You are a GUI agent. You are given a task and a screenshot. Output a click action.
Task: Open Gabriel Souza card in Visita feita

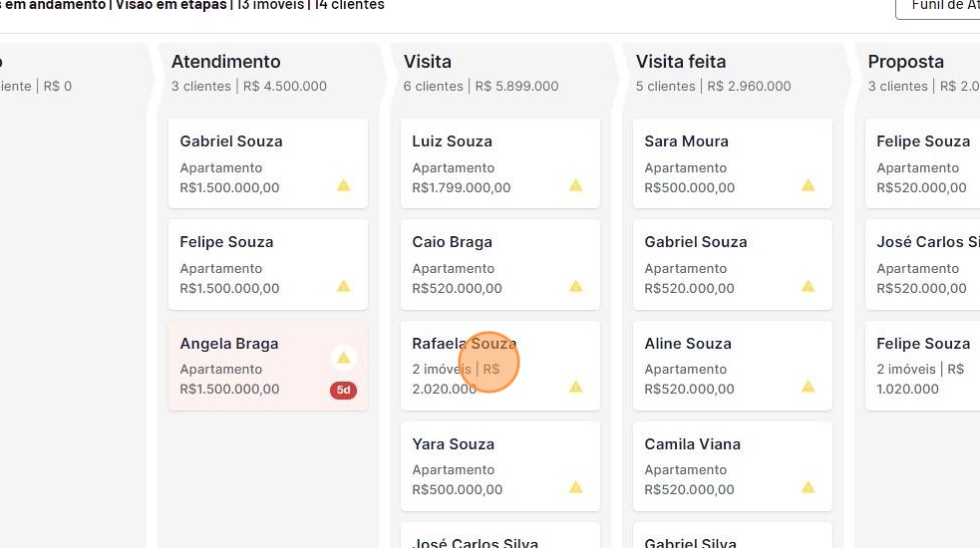click(x=732, y=264)
